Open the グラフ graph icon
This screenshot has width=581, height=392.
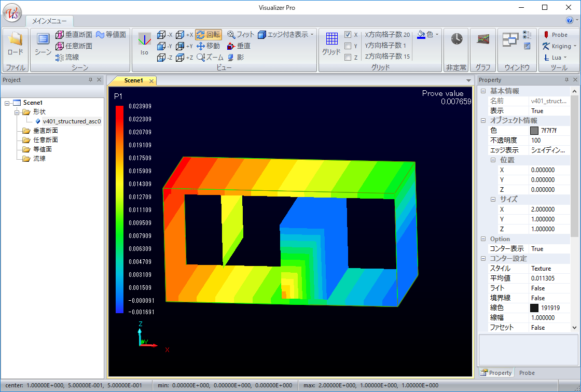click(483, 40)
